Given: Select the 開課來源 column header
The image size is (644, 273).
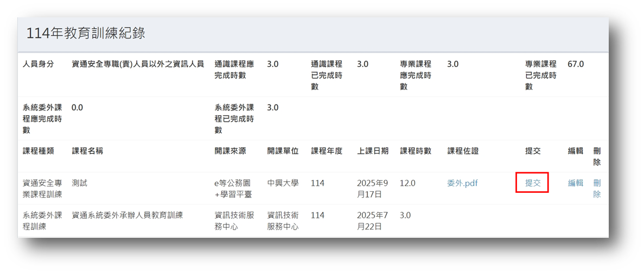Looking at the screenshot, I should tap(230, 151).
